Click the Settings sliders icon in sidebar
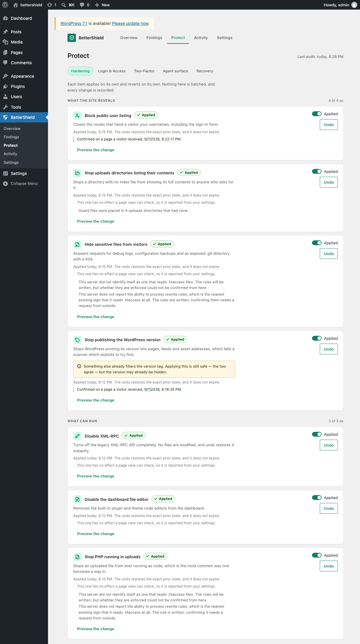 pos(5,173)
